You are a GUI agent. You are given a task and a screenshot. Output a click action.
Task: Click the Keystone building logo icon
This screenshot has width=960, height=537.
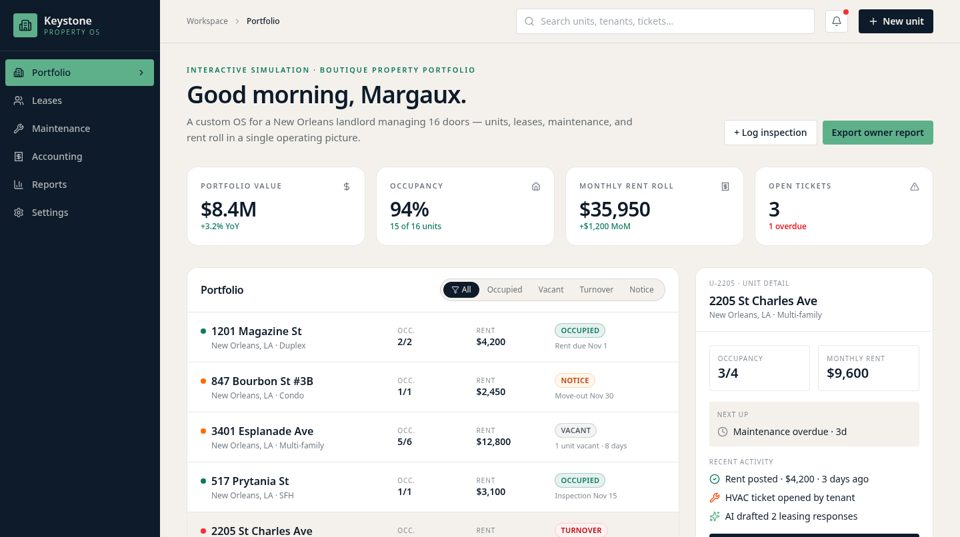coord(25,25)
